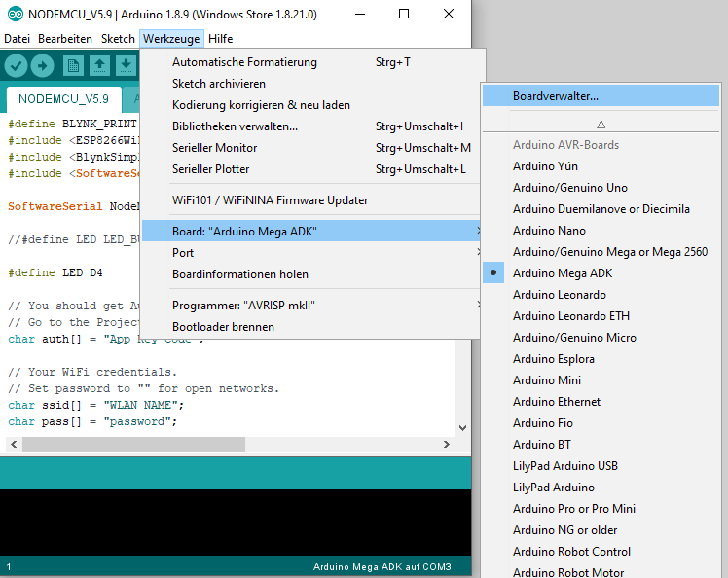Select Arduino Fio board
The width and height of the screenshot is (728, 578).
[601, 422]
